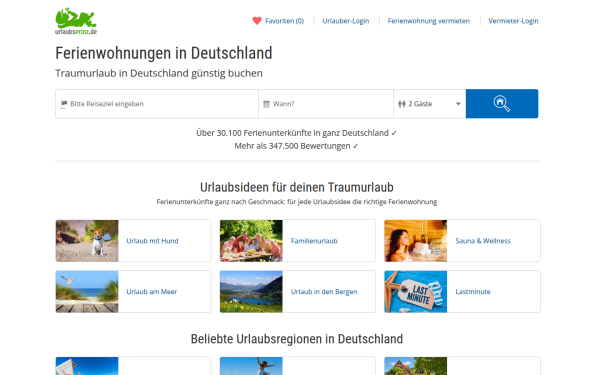Open the mountain lake thumbnail image
The image size is (600, 375).
point(251,292)
